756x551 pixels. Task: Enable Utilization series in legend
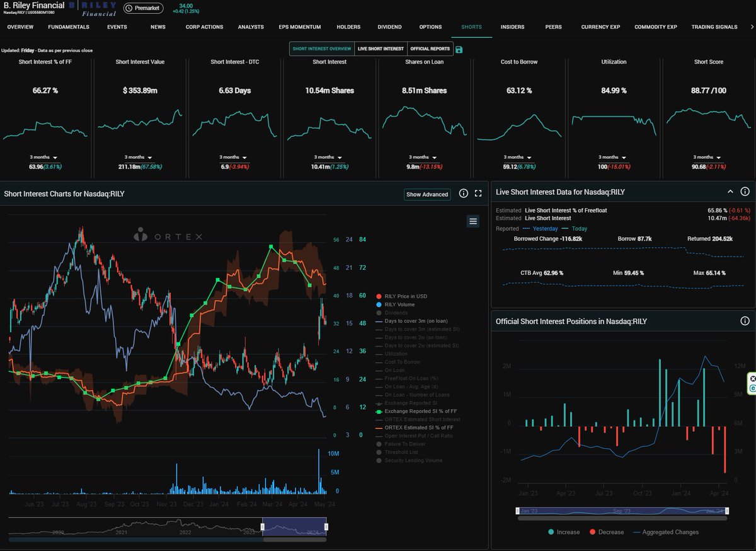pyautogui.click(x=393, y=354)
